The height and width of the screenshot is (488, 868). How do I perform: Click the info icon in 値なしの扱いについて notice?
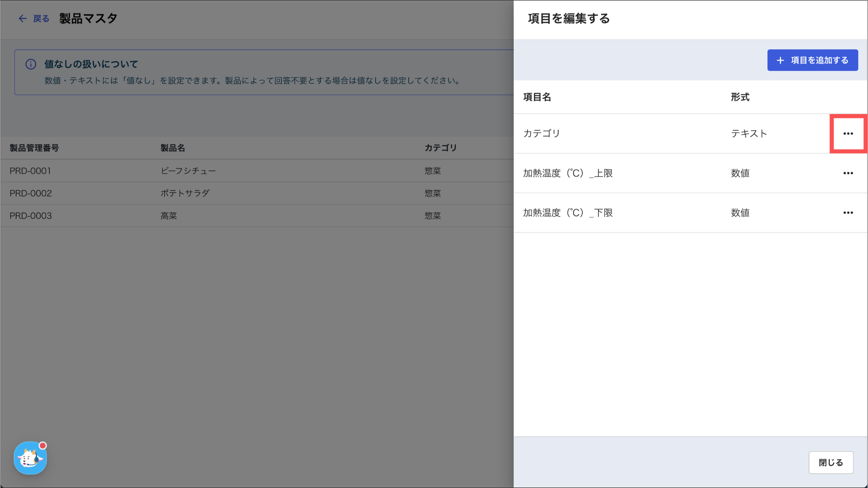click(31, 64)
